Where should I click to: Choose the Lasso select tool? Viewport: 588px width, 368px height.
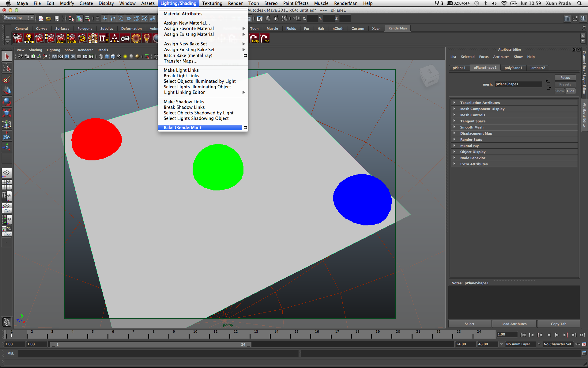tap(7, 68)
